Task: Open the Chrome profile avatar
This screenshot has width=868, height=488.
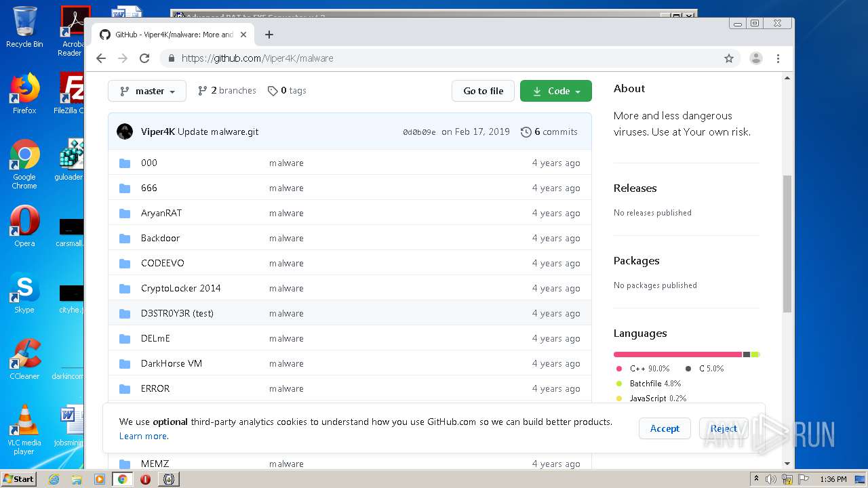Action: [756, 58]
